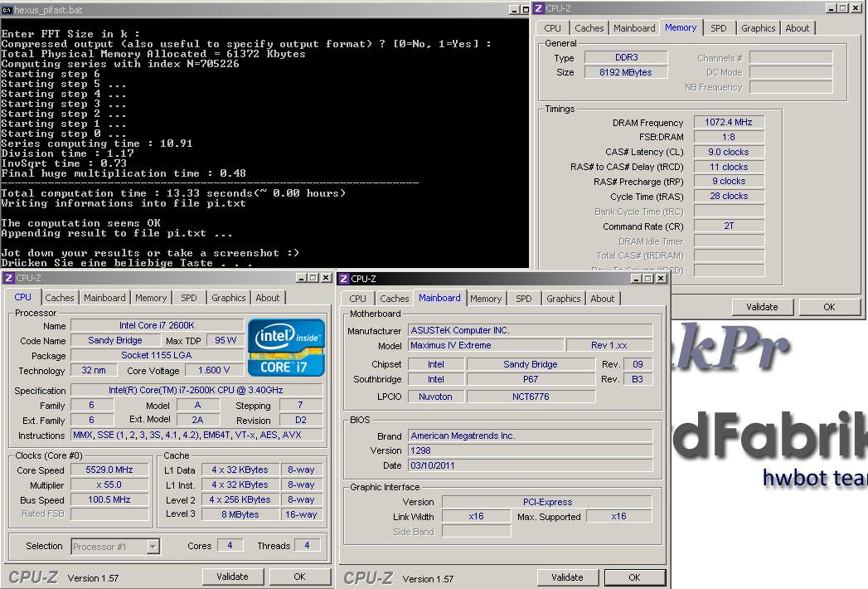Click Validate button in Mainboard window

point(567,577)
